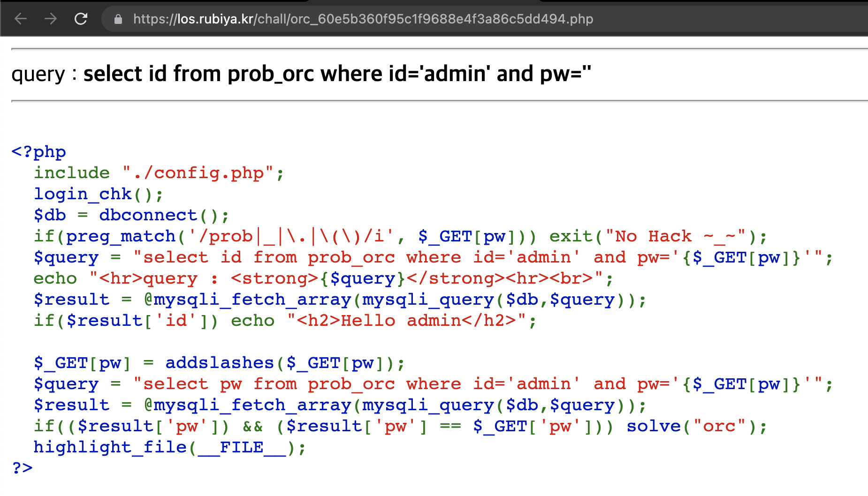Go back to the previous page

click(x=21, y=19)
